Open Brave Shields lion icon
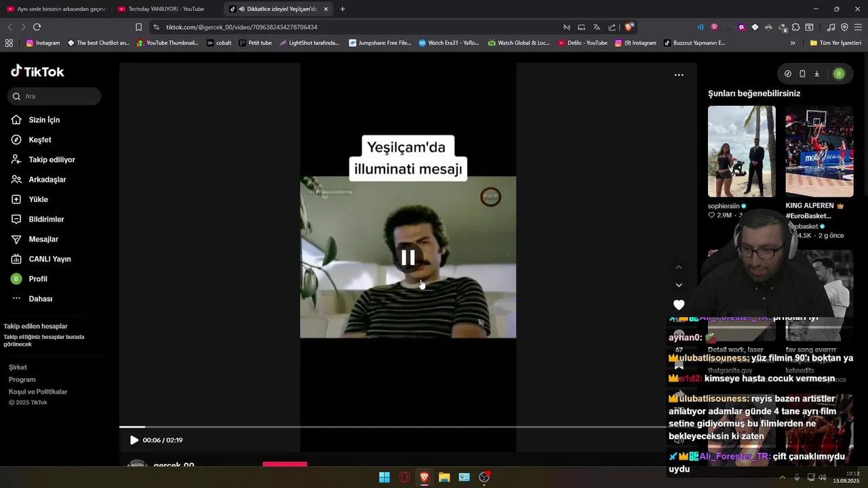The width and height of the screenshot is (868, 488). [x=629, y=27]
